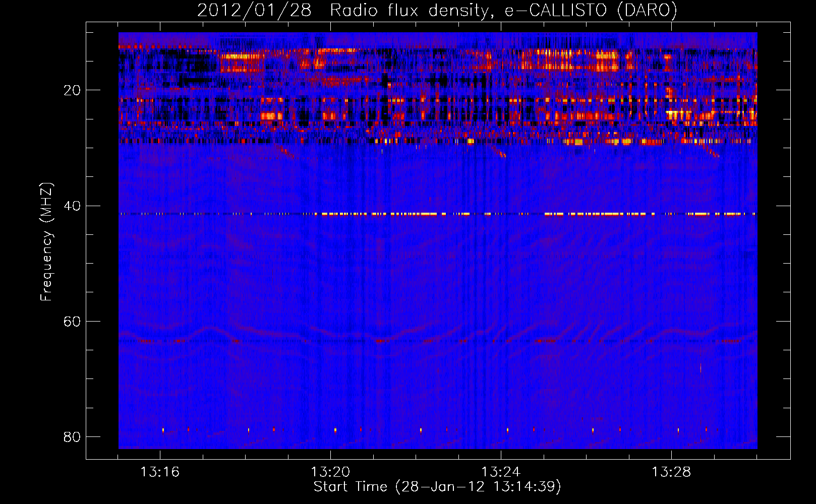Click the frequency tick label 60
Viewport: 816px width, 504px height.
tap(72, 321)
